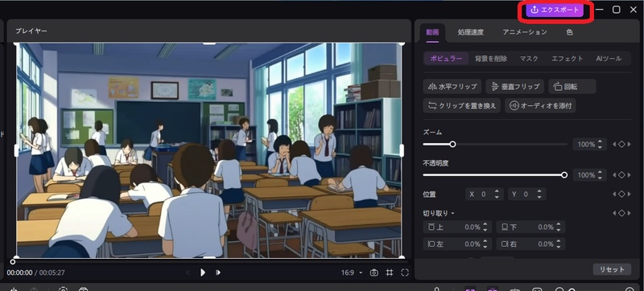The image size is (644, 291).
Task: Step to previous frame in player
Action: pyautogui.click(x=188, y=273)
